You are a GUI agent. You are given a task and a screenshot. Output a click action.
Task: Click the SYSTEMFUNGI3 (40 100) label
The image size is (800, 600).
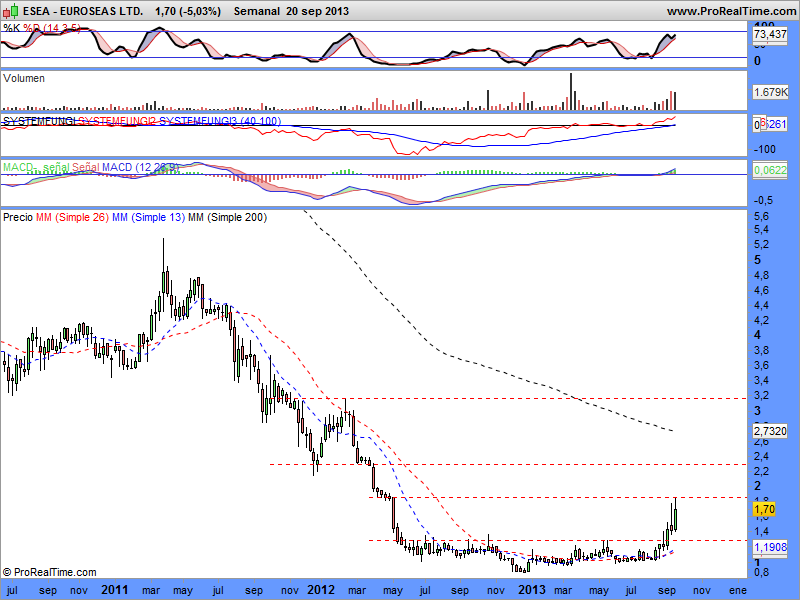pos(220,121)
